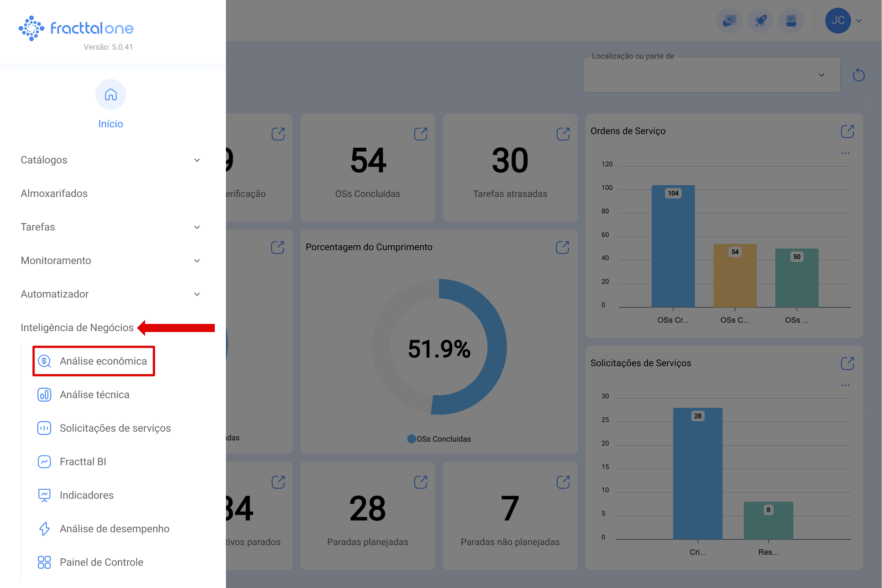Open Solicitações de serviços link

[115, 428]
